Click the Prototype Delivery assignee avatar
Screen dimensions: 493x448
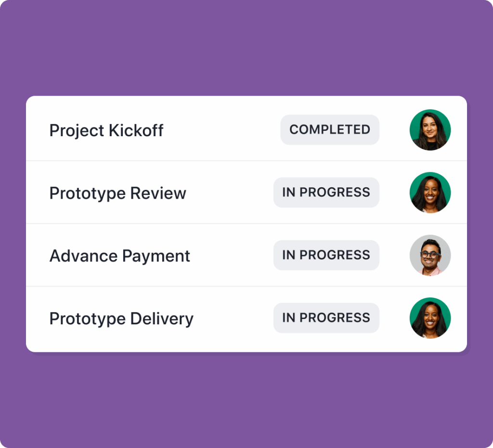point(430,318)
